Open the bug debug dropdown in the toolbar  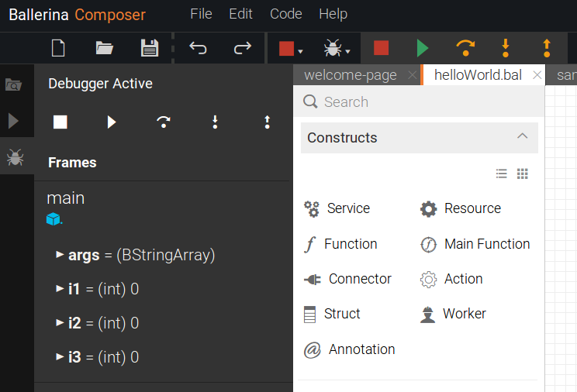tap(337, 48)
